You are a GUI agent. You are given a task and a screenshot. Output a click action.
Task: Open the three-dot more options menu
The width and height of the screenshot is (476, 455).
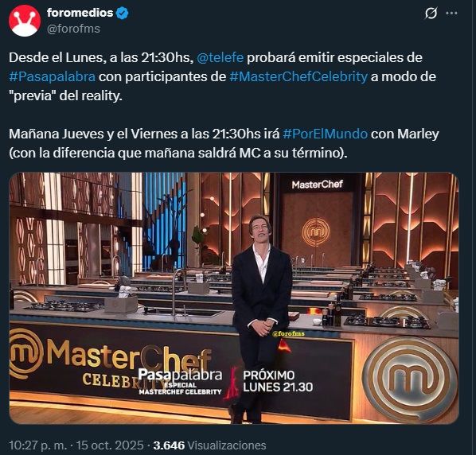451,13
